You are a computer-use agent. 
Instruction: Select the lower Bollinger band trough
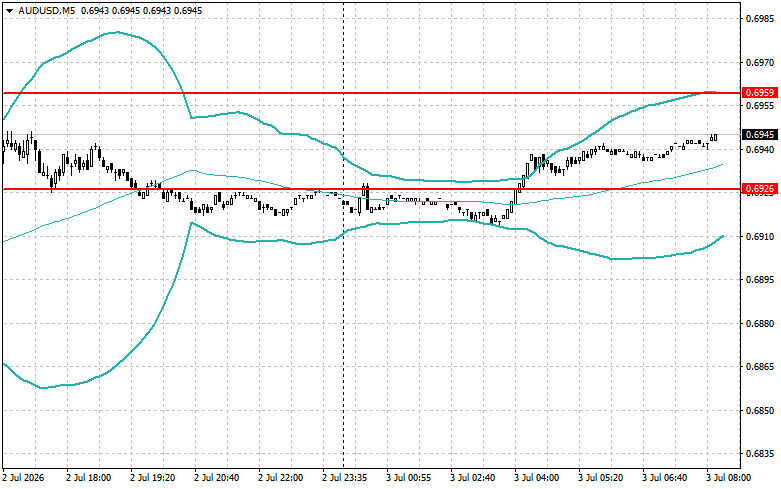[43, 387]
